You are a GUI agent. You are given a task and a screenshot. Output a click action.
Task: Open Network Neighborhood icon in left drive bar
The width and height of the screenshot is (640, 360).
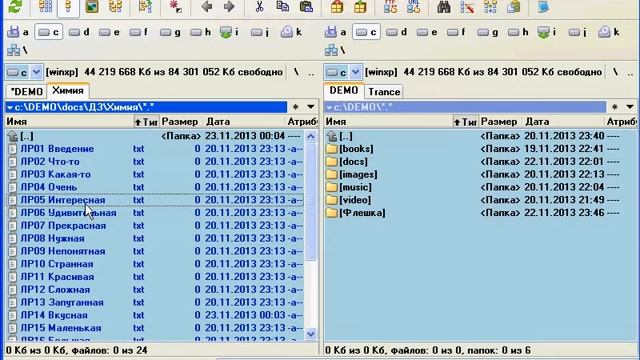pos(17,50)
